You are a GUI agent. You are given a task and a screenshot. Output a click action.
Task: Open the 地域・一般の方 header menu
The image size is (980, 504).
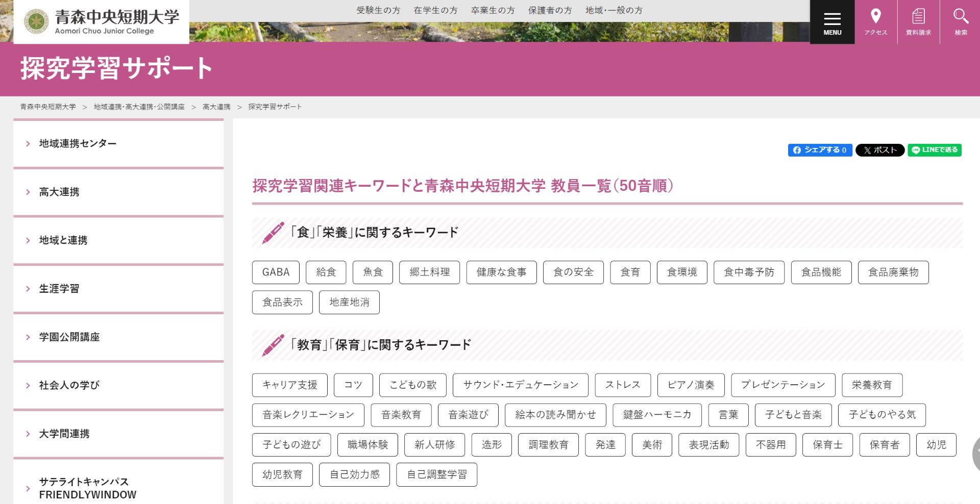click(x=614, y=10)
